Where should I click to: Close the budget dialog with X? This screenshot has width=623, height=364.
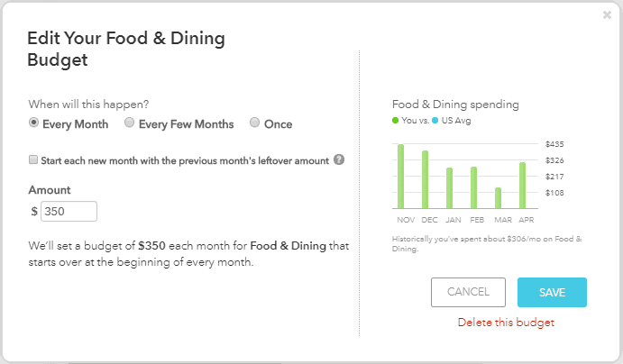(607, 15)
